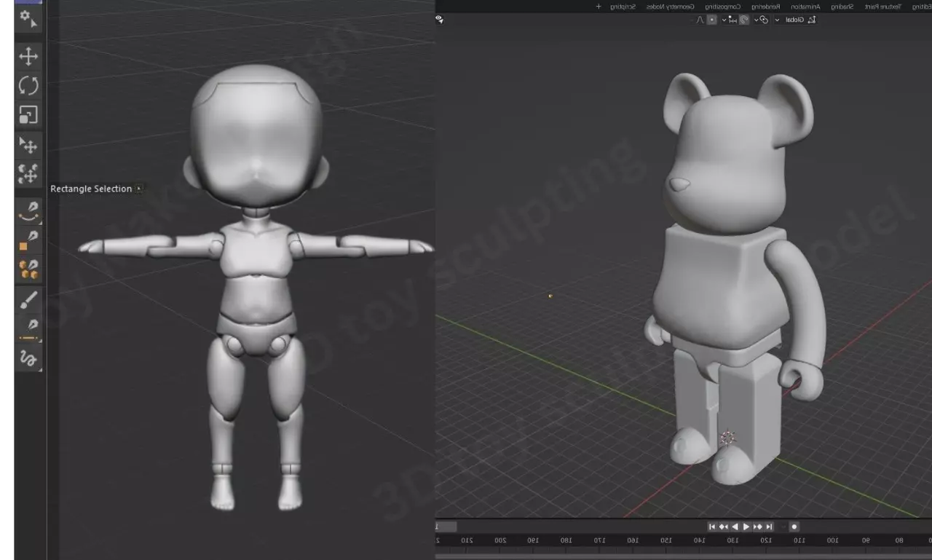The image size is (932, 560).
Task: Select the doll model's head in left viewport
Action: click(255, 135)
